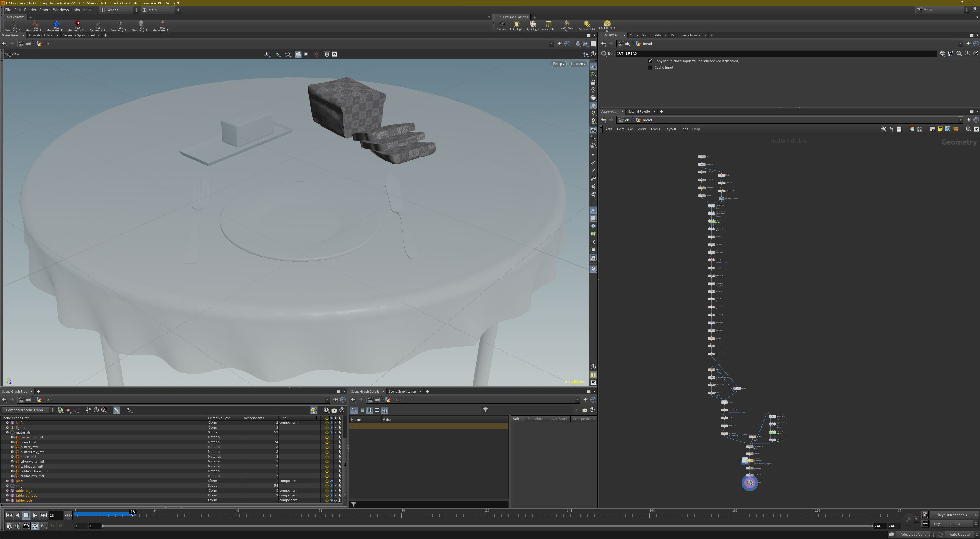Collapse the materials scope in the tree
The height and width of the screenshot is (539, 980).
pyautogui.click(x=7, y=433)
